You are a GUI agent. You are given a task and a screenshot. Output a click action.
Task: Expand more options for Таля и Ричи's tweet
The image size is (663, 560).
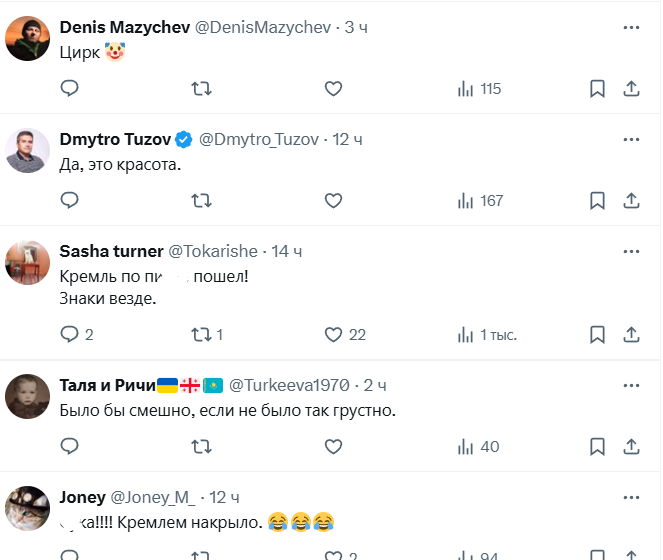coord(631,385)
